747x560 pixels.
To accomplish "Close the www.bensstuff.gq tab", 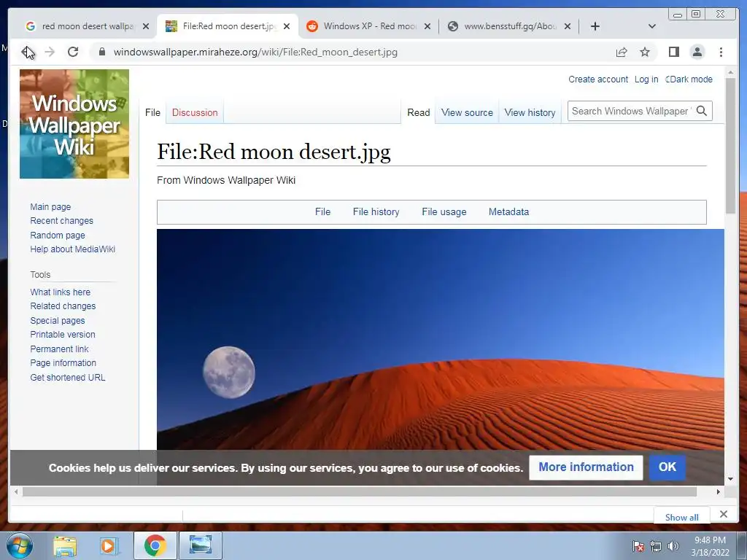I will [568, 26].
